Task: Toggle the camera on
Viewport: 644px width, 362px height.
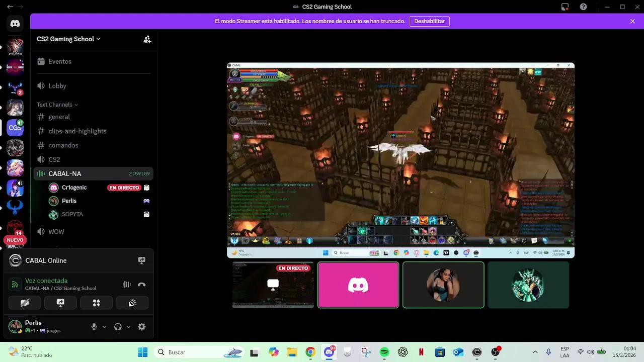Action: (25, 303)
